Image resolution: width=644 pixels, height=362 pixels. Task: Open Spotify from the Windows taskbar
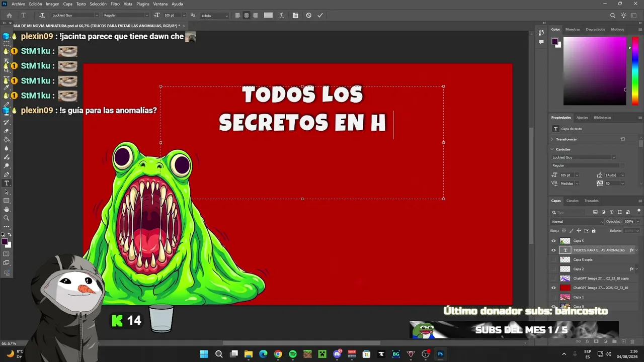click(x=293, y=354)
